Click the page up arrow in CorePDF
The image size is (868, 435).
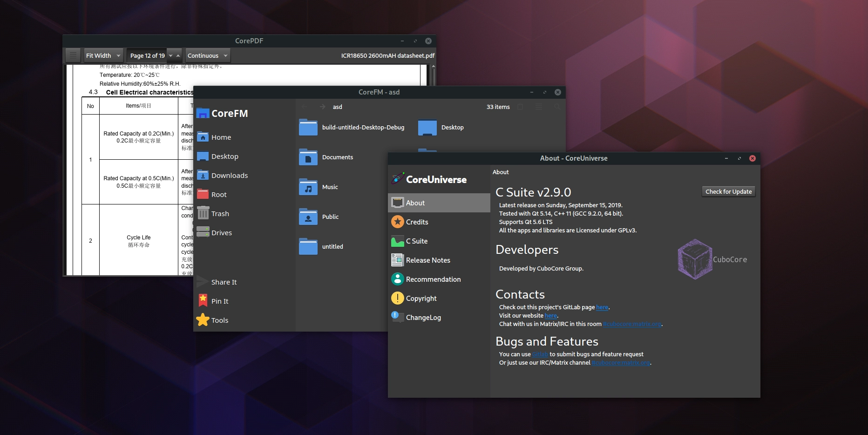(x=178, y=55)
